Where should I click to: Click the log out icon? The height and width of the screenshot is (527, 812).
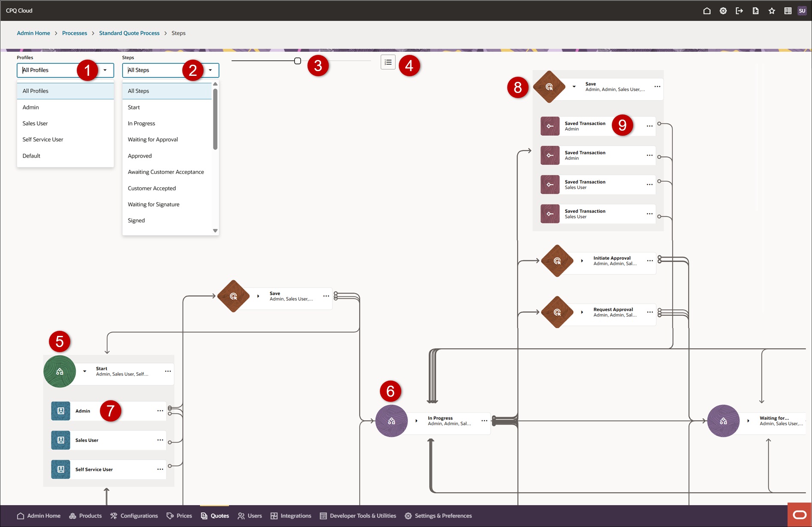click(739, 10)
